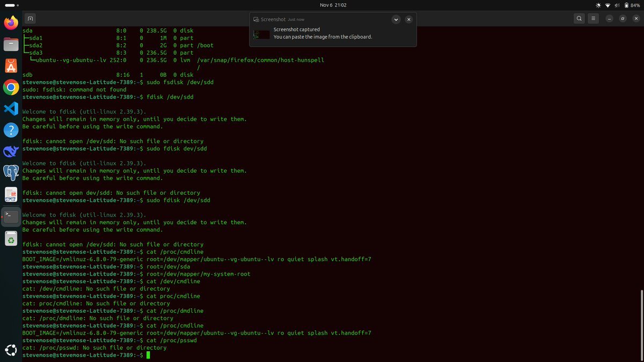Viewport: 644px width, 362px height.
Task: Select the running Terminal in the dock
Action: pos(10,217)
